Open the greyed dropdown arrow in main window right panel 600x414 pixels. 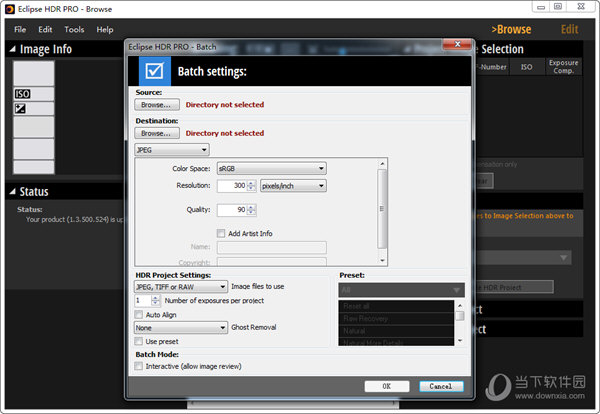point(563,258)
